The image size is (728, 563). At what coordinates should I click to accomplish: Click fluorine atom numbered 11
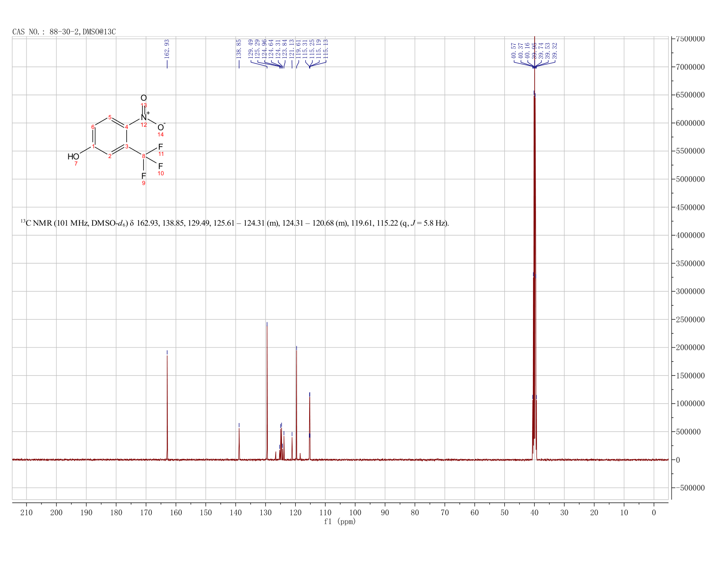coord(161,147)
